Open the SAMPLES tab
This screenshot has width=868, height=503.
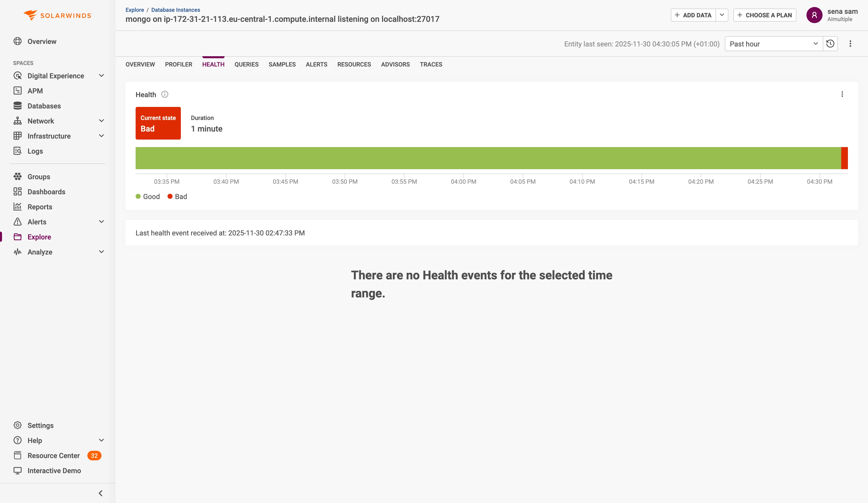pyautogui.click(x=282, y=65)
